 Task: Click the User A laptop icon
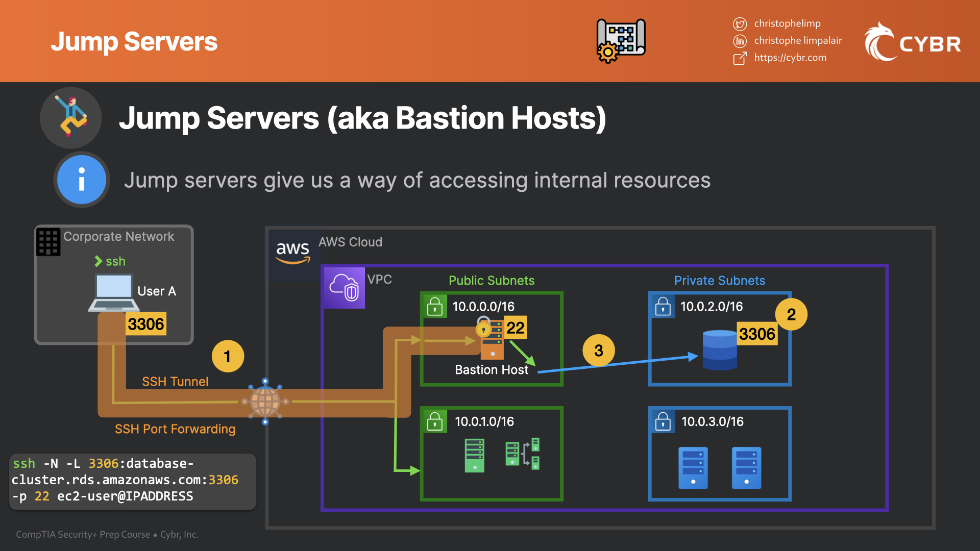[113, 293]
